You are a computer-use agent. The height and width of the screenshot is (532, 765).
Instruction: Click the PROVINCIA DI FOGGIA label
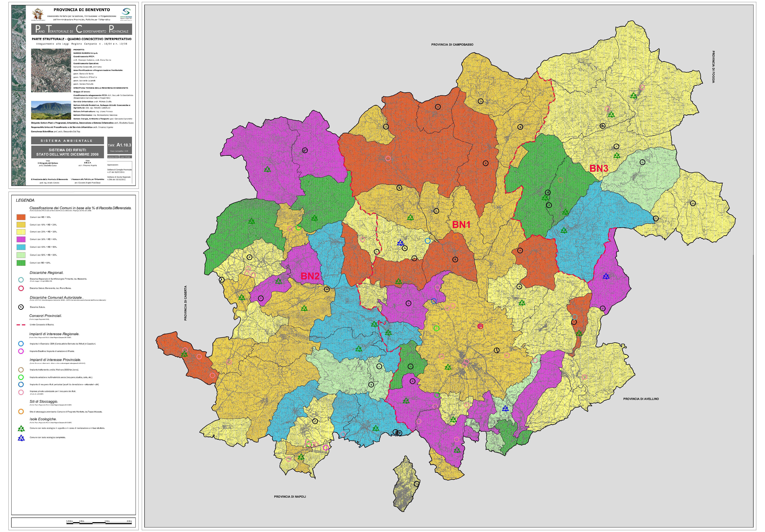(x=713, y=67)
